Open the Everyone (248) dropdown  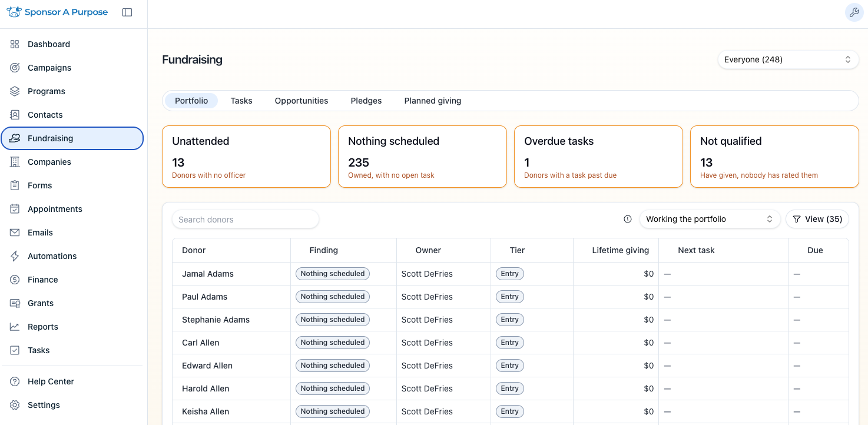tap(788, 59)
